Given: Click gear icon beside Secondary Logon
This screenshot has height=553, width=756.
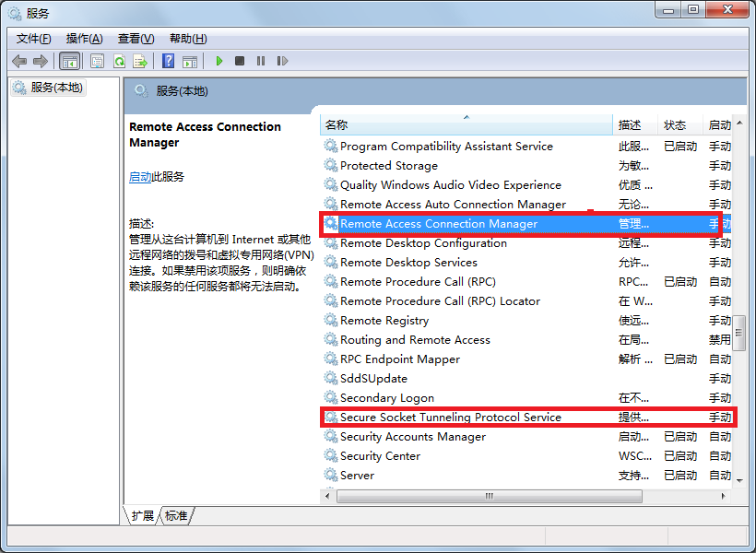Looking at the screenshot, I should pyautogui.click(x=331, y=397).
